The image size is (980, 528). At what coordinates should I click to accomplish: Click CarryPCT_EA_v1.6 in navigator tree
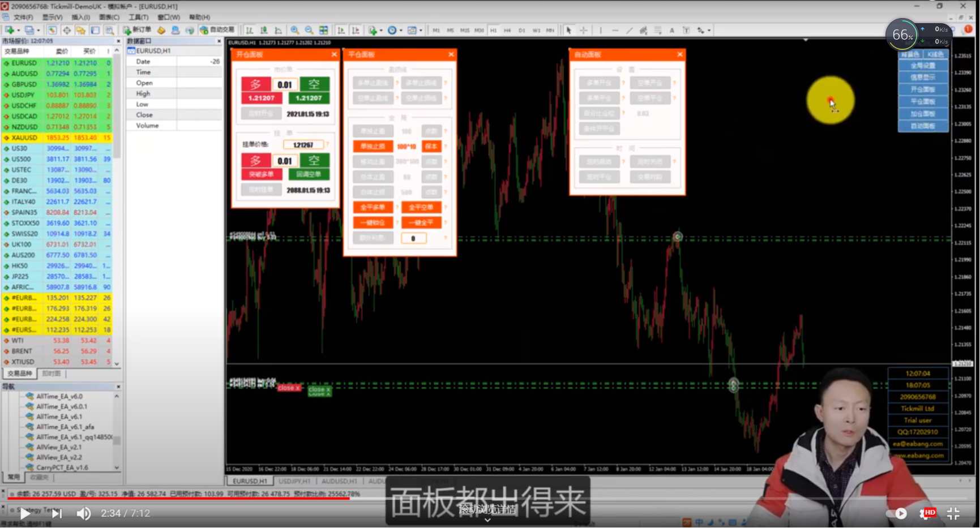click(x=62, y=467)
